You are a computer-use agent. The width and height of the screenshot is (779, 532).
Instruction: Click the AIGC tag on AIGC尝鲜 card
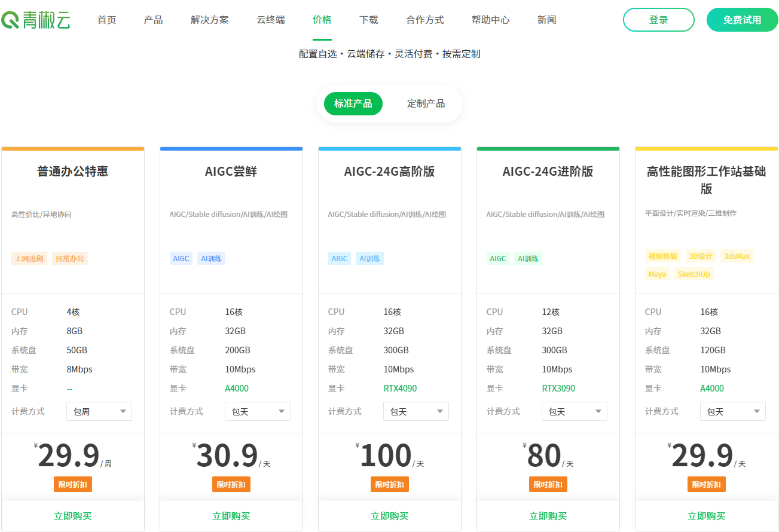(x=181, y=258)
